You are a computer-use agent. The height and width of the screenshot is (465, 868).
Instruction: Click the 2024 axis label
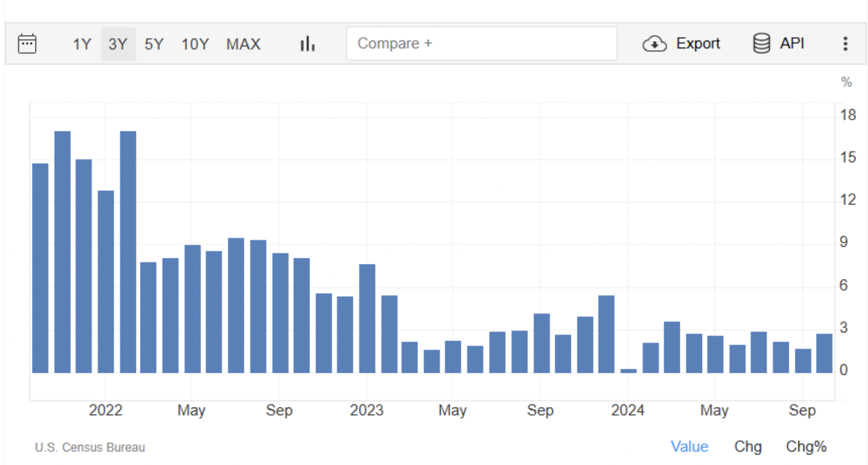pyautogui.click(x=628, y=410)
